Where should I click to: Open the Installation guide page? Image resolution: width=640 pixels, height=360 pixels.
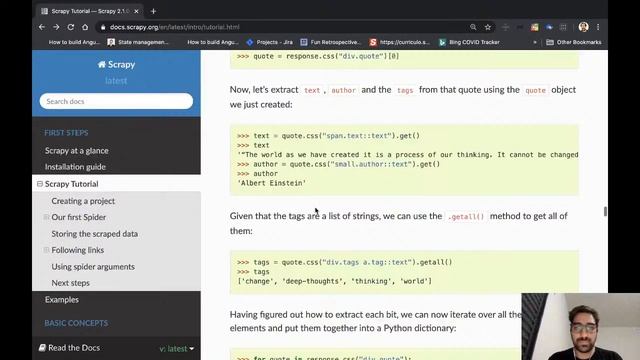tap(75, 167)
